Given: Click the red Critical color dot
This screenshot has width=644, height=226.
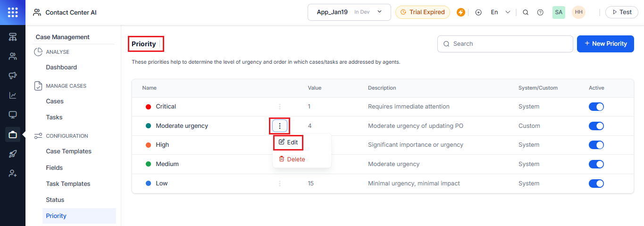Looking at the screenshot, I should tap(148, 107).
